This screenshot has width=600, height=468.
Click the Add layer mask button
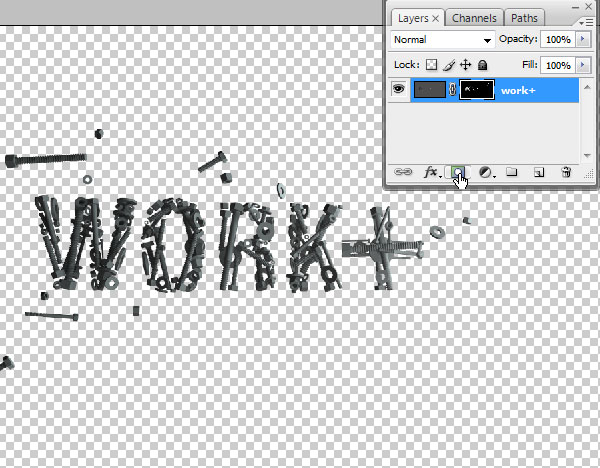click(458, 172)
